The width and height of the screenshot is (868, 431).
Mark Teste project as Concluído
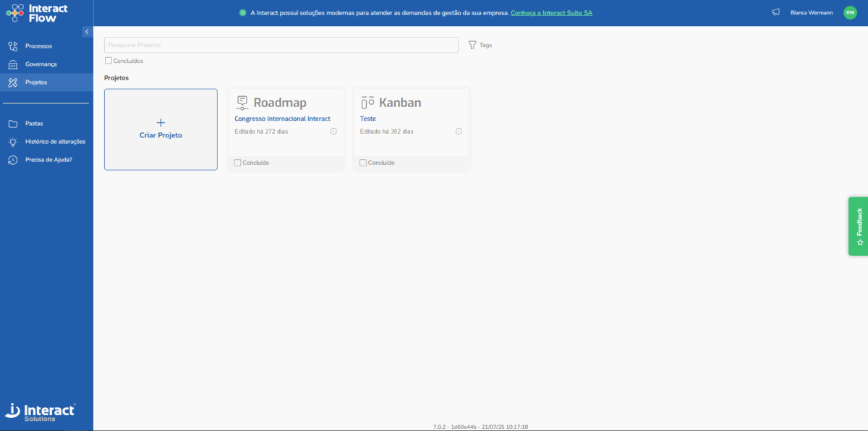click(x=363, y=163)
